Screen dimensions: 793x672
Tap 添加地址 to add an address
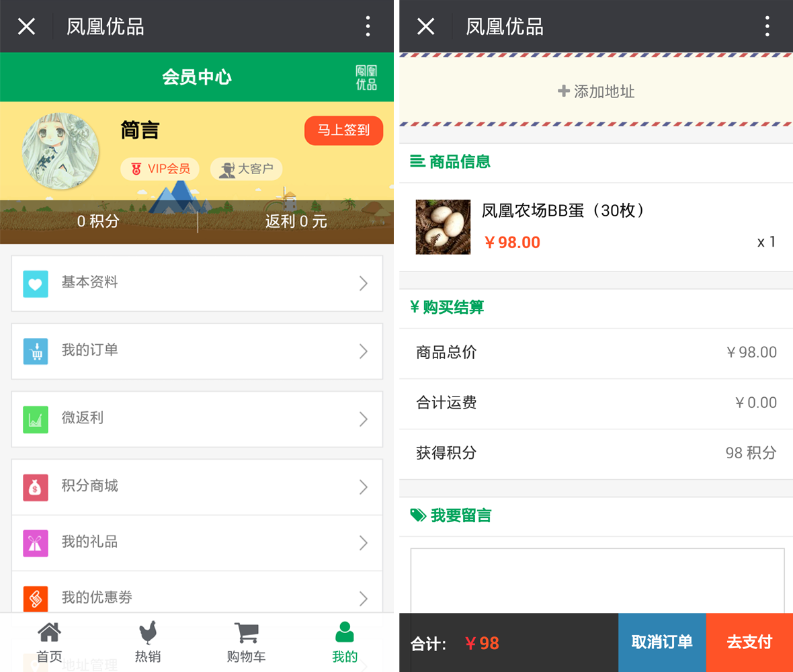click(596, 91)
